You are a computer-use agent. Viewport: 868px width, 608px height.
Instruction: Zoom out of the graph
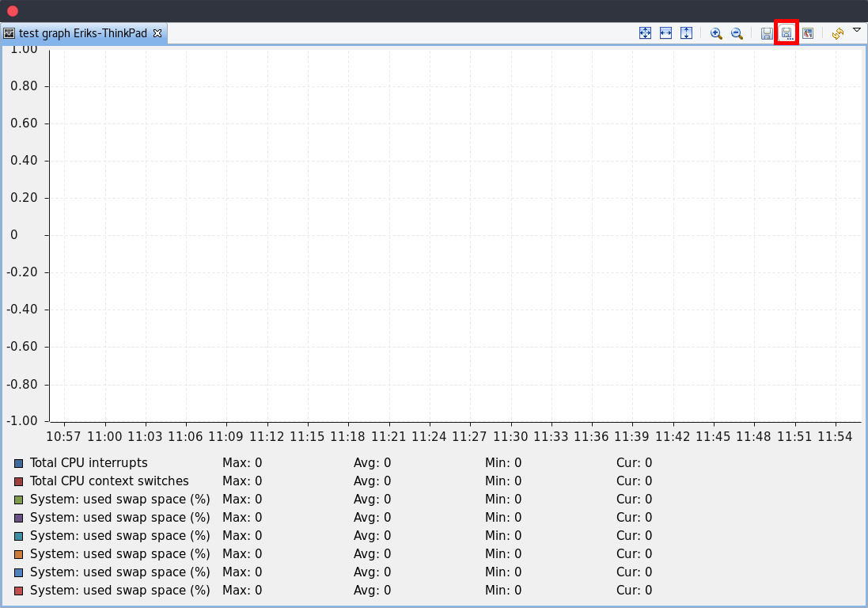737,33
